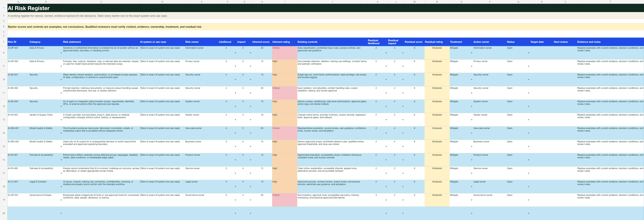Open Impact dropdown for AI-FA-002 row

pyautogui.click(x=251, y=173)
